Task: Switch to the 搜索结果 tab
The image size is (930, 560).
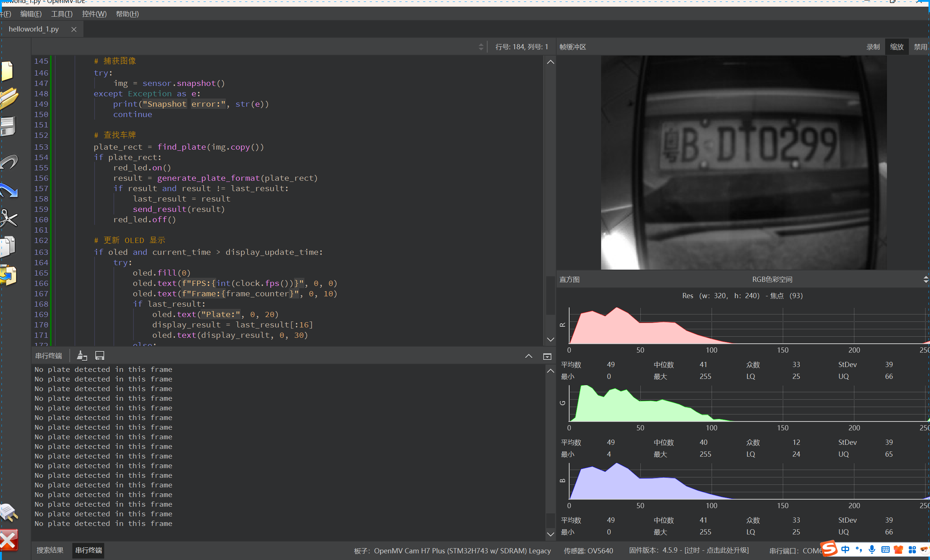Action: pyautogui.click(x=50, y=550)
